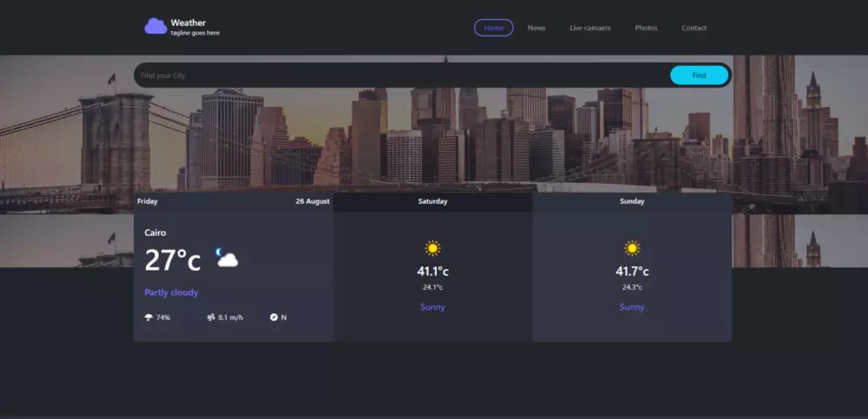Viewport: 868px width, 419px height.
Task: Click the "tagline goes here" text
Action: 194,33
